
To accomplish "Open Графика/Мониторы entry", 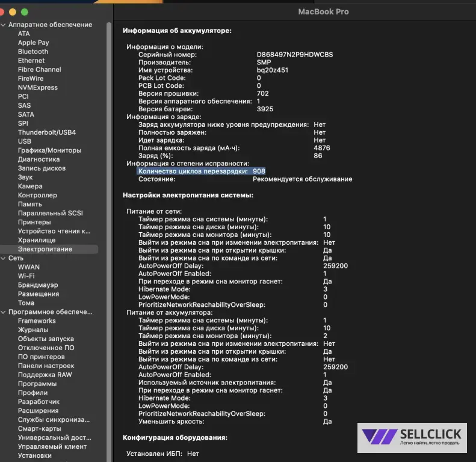I will [49, 150].
